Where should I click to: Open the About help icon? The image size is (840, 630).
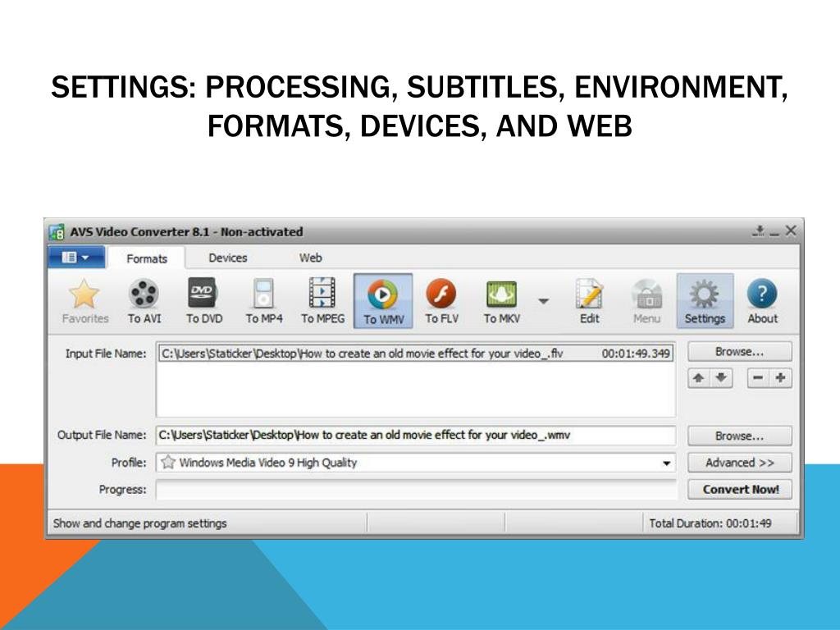point(762,300)
